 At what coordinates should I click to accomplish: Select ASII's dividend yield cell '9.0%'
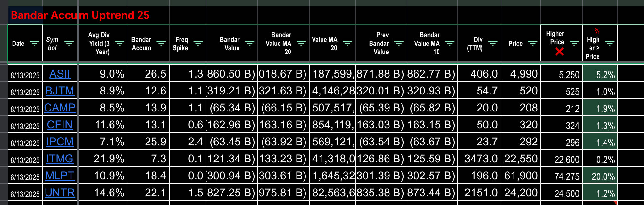tap(103, 74)
